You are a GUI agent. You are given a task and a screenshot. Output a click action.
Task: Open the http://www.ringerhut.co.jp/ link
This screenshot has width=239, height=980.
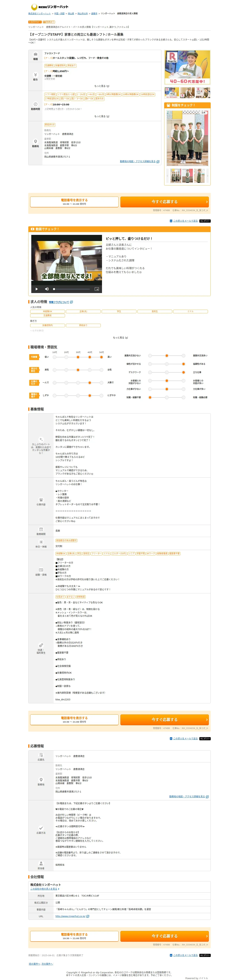[x=71, y=916]
